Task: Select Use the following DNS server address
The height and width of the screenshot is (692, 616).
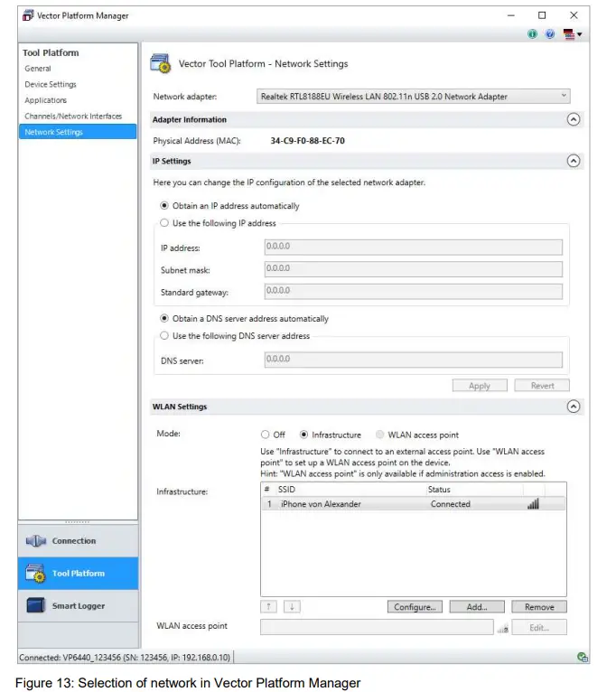Action: (x=164, y=335)
